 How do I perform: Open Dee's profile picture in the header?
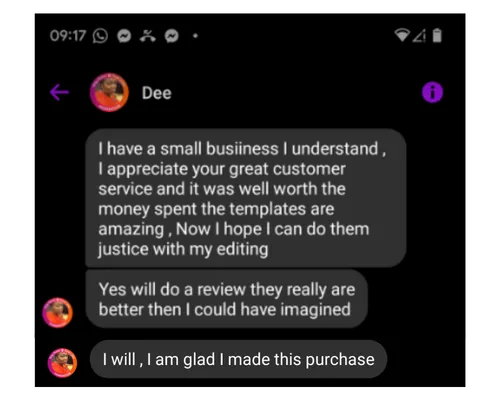(109, 92)
